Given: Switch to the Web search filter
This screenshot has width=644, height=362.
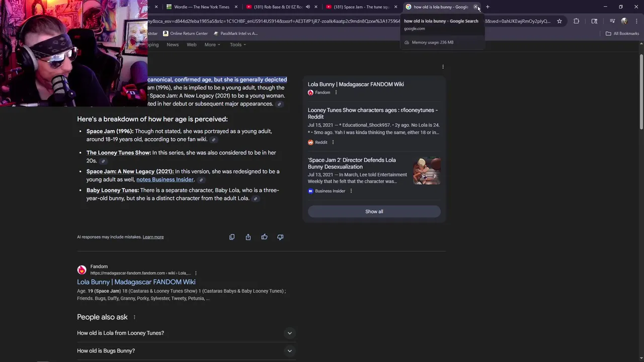Looking at the screenshot, I should pos(192,45).
